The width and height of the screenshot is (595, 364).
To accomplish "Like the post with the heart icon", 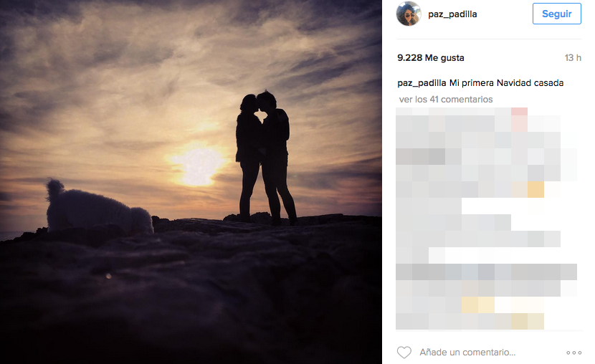I will click(x=404, y=353).
